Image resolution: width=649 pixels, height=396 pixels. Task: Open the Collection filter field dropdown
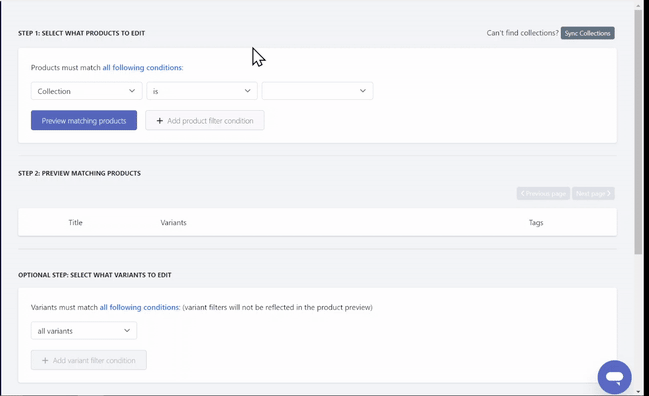87,91
